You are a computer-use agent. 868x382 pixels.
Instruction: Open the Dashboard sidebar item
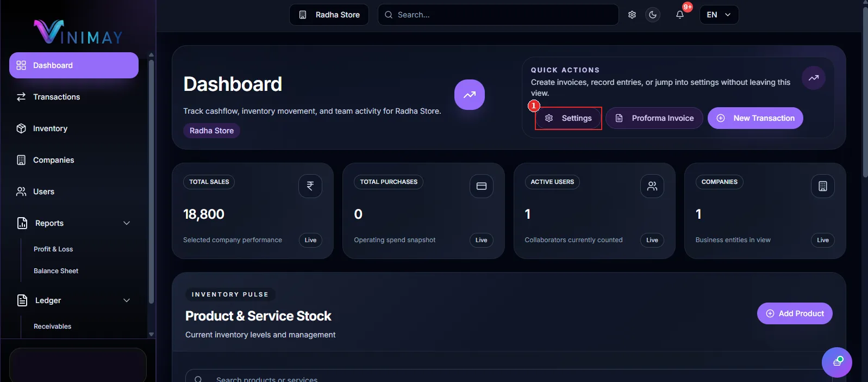74,65
